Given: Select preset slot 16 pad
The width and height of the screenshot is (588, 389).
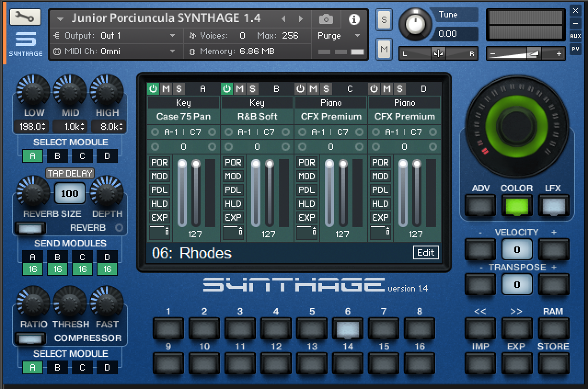Looking at the screenshot, I should point(420,364).
